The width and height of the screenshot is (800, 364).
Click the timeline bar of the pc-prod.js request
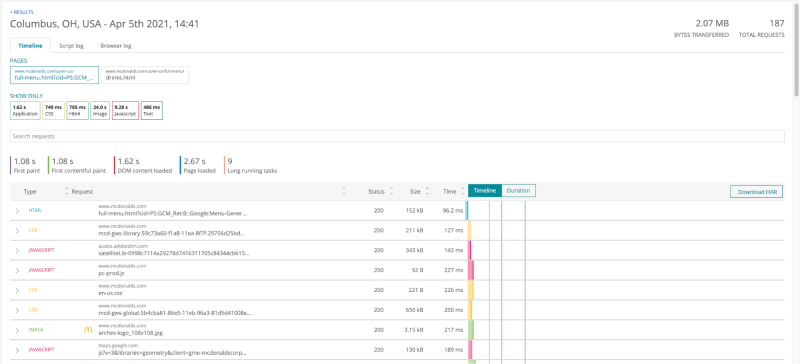coord(470,270)
